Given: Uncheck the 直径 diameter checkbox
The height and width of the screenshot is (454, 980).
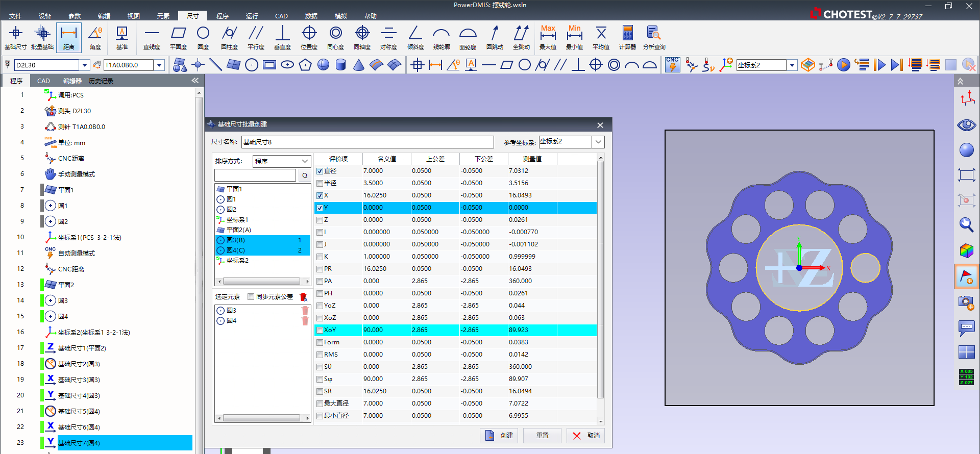Looking at the screenshot, I should click(x=320, y=171).
